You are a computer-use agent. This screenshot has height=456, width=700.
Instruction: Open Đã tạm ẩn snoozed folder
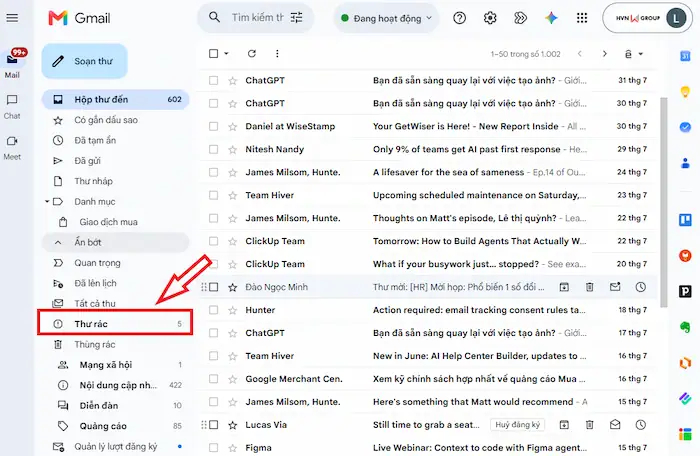coord(116,140)
